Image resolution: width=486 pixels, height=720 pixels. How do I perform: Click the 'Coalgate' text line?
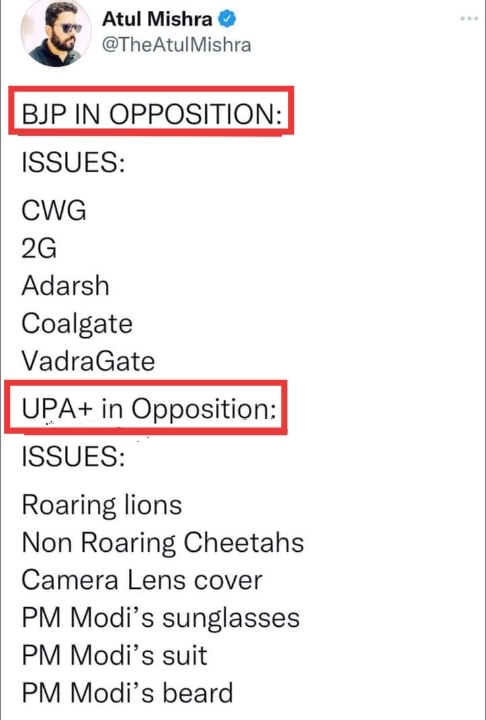[77, 324]
